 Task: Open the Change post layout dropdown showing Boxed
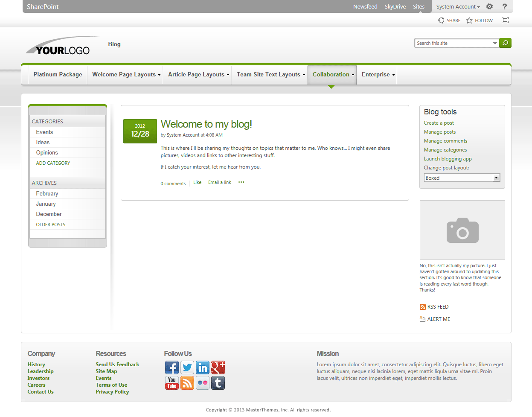pyautogui.click(x=496, y=178)
